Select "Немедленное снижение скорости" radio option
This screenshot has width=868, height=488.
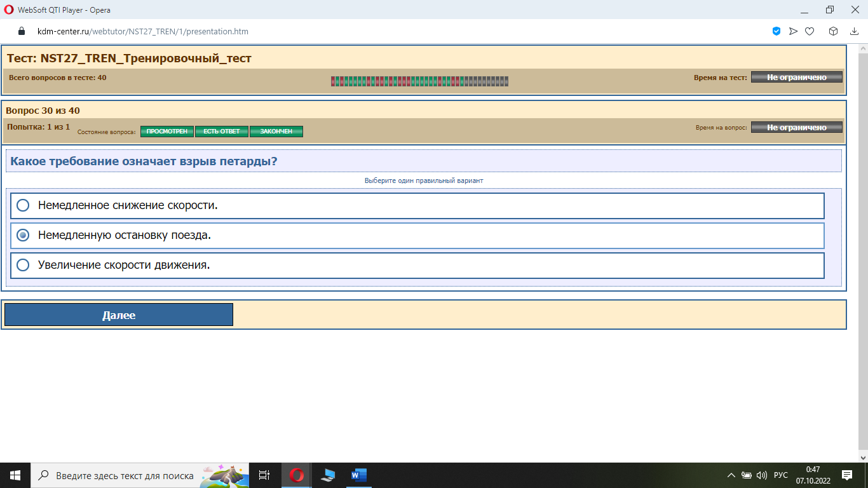point(23,205)
